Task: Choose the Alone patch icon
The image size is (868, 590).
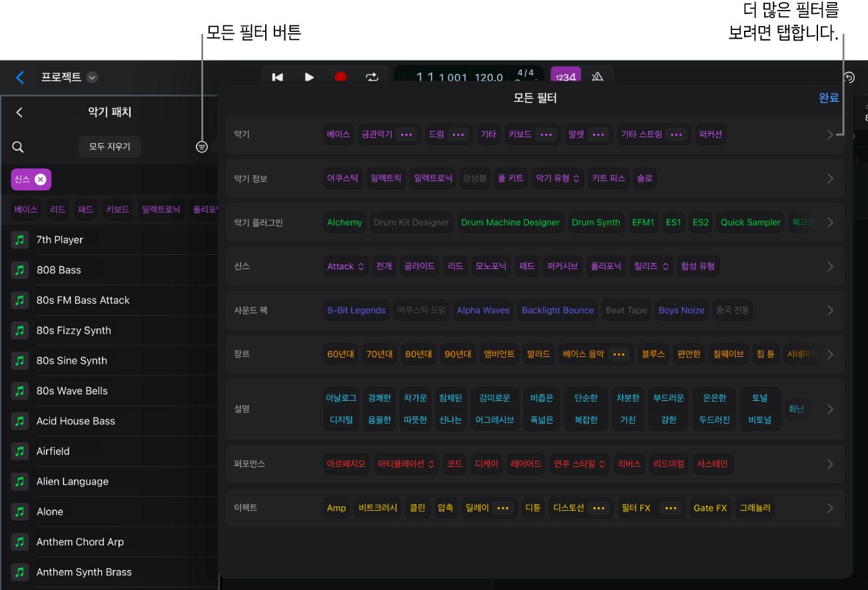Action: [x=21, y=511]
